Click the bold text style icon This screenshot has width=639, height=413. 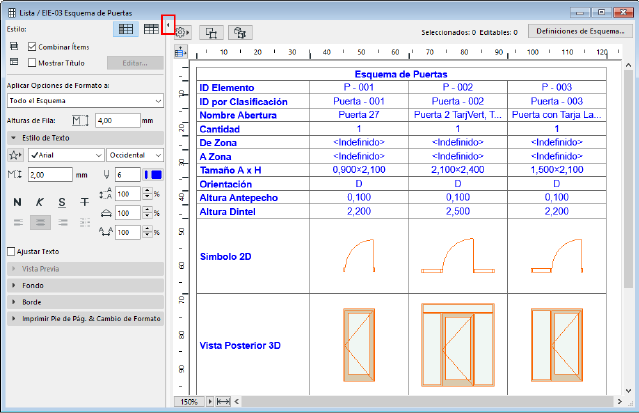click(18, 202)
